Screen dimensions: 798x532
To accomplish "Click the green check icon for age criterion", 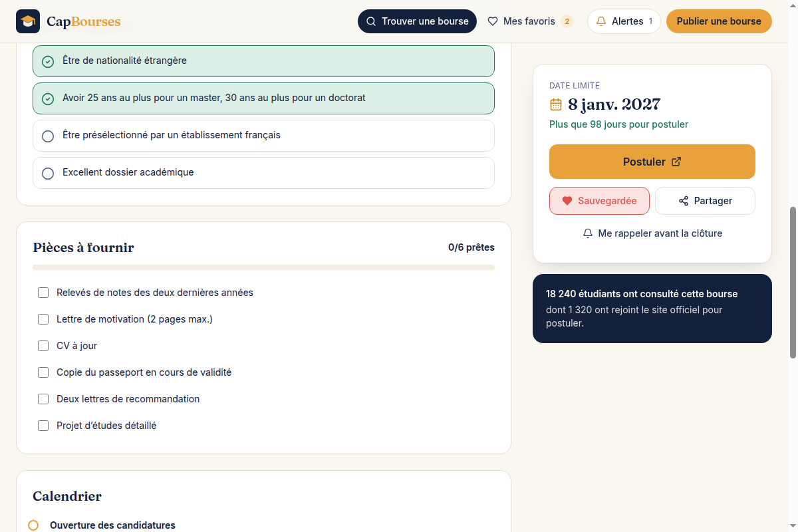I will 48,98.
